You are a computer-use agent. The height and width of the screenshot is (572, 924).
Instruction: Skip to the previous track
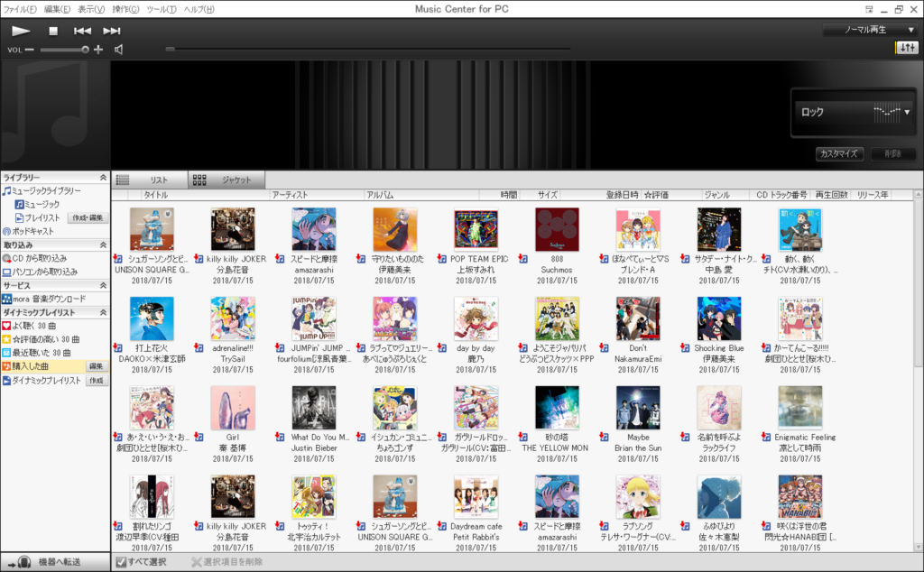(x=82, y=31)
